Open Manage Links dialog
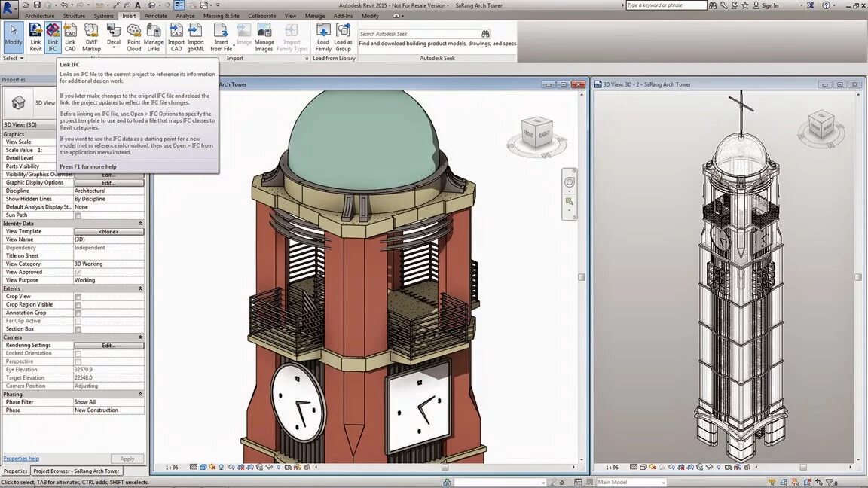The image size is (868, 488). pyautogui.click(x=154, y=37)
